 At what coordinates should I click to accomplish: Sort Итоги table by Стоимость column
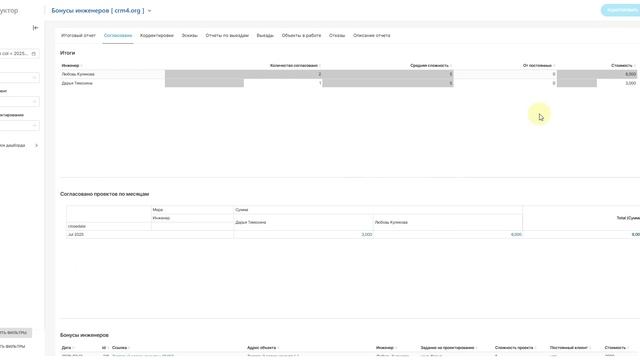[623, 65]
